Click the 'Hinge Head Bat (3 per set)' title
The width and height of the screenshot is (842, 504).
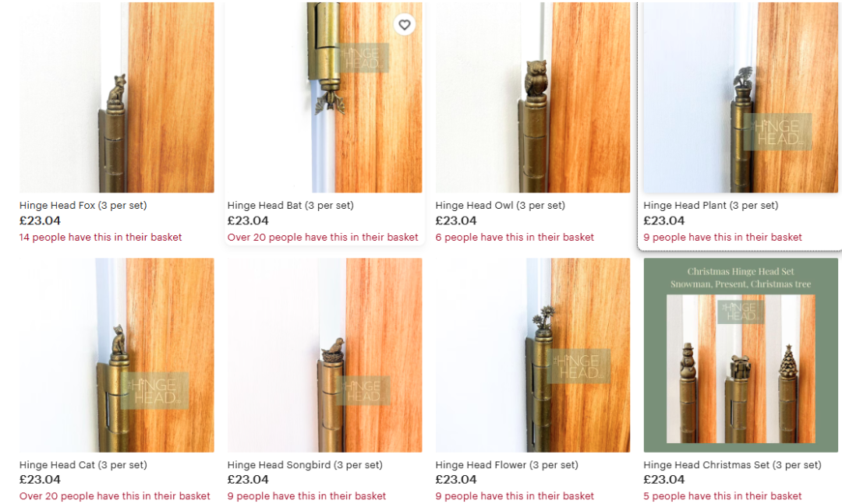click(x=291, y=205)
